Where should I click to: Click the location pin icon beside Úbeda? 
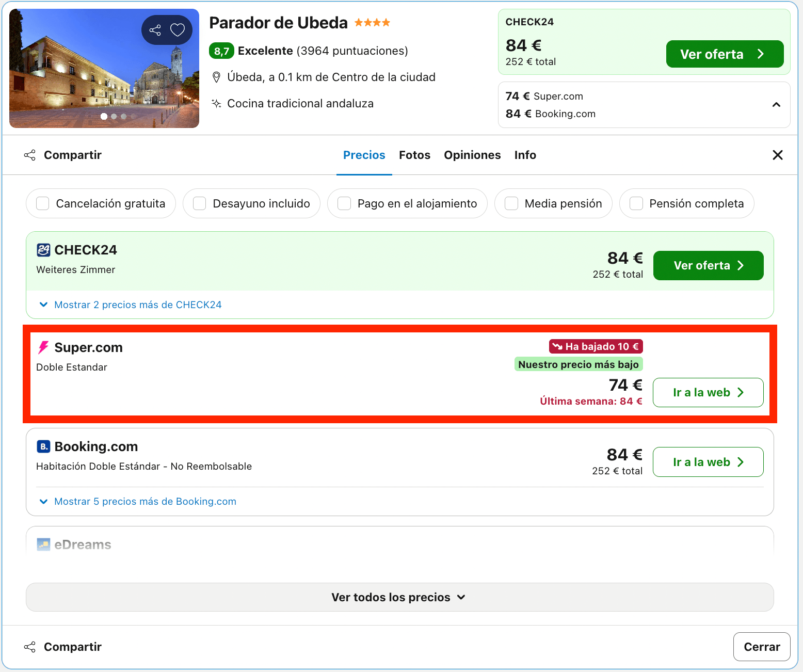(217, 77)
